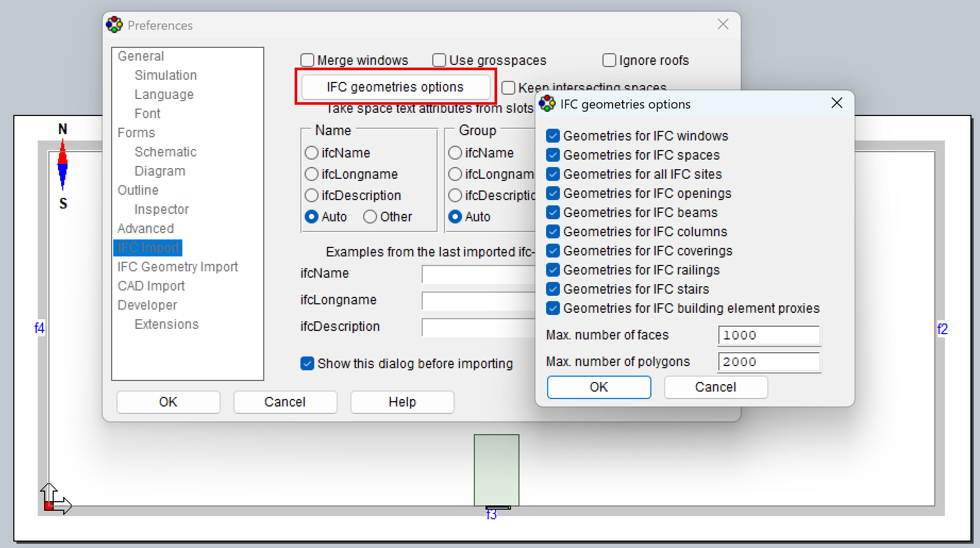Open the IFC Geometry Import preferences page

[x=178, y=267]
